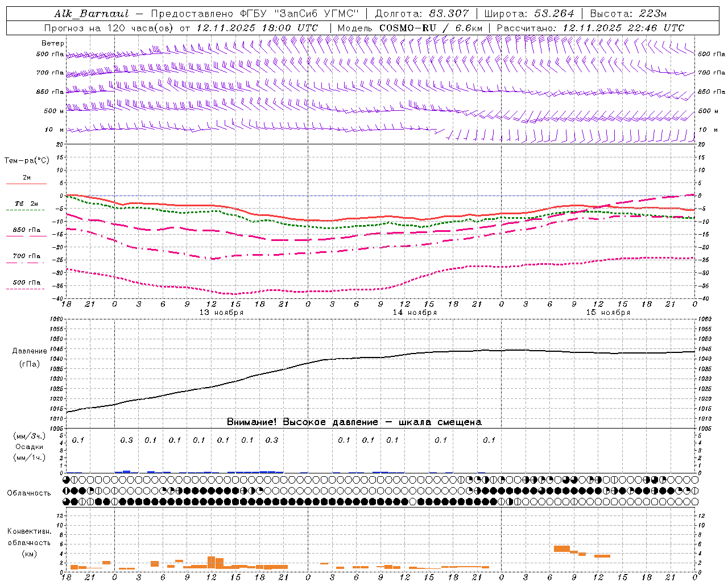Click the Тем-ра(°C) axis label

[x=27, y=161]
